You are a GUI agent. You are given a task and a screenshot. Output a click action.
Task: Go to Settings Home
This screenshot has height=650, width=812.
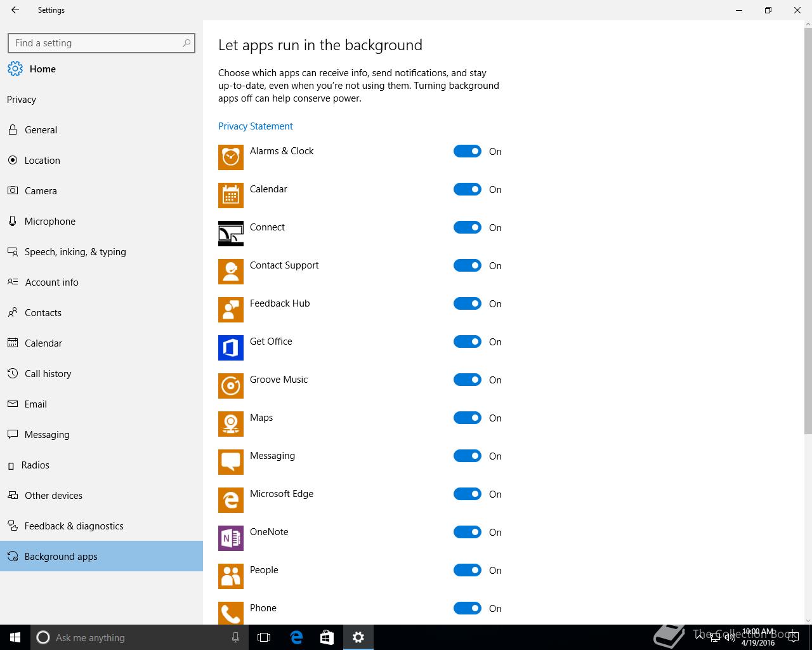click(101, 69)
